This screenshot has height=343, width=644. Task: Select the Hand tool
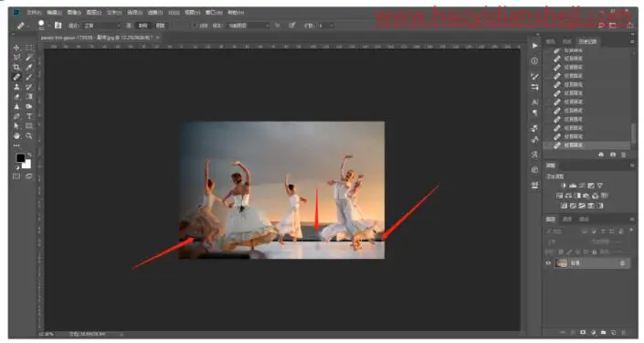pyautogui.click(x=16, y=135)
